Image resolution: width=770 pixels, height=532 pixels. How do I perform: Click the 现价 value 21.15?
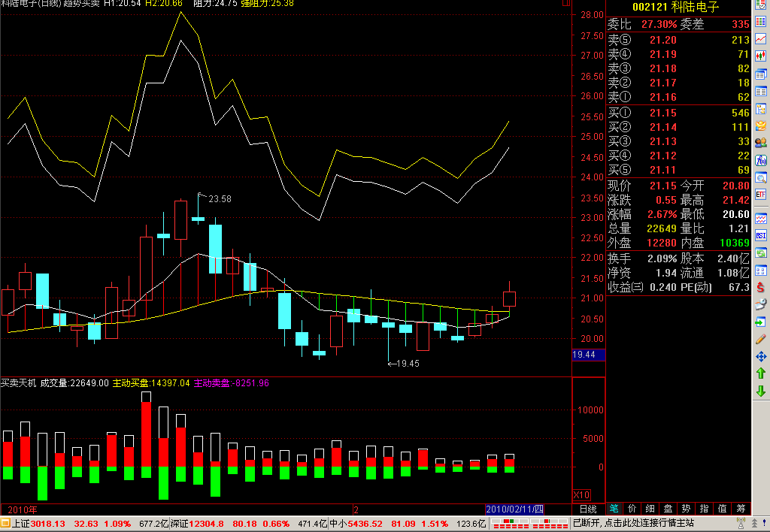(663, 186)
